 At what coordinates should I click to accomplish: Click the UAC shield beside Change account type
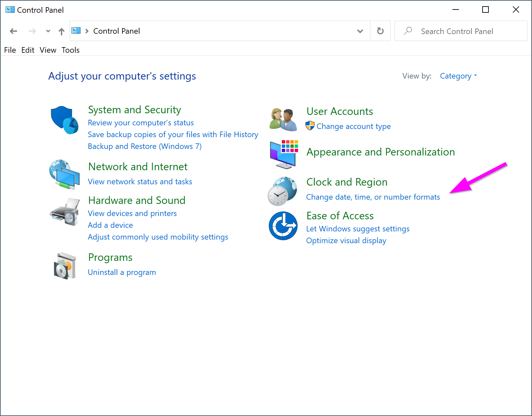pos(310,126)
